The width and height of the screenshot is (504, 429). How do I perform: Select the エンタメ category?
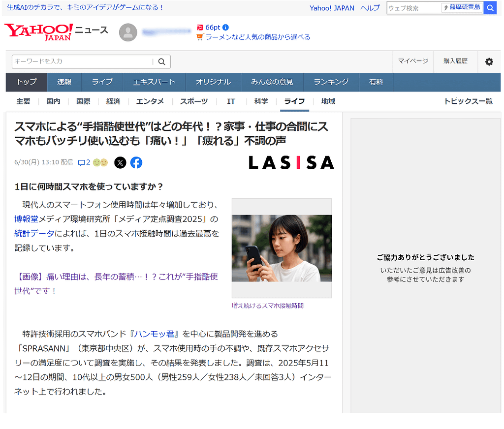coord(150,101)
